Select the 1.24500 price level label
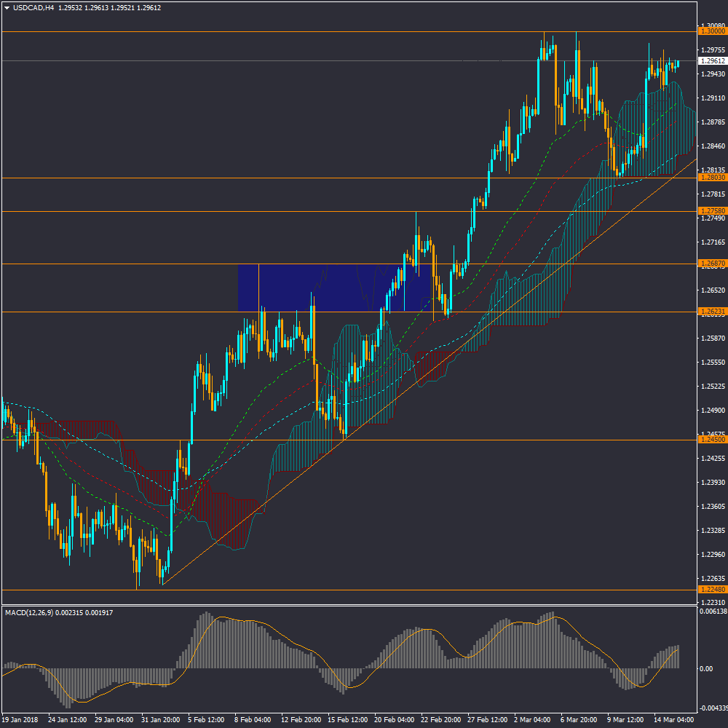Screen dimensions: 728x728 pos(712,440)
